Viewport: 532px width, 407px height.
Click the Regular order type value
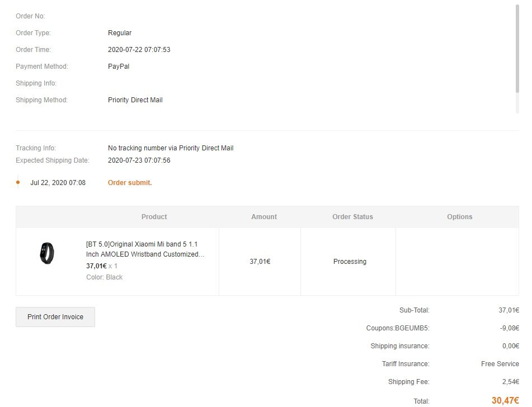(120, 33)
